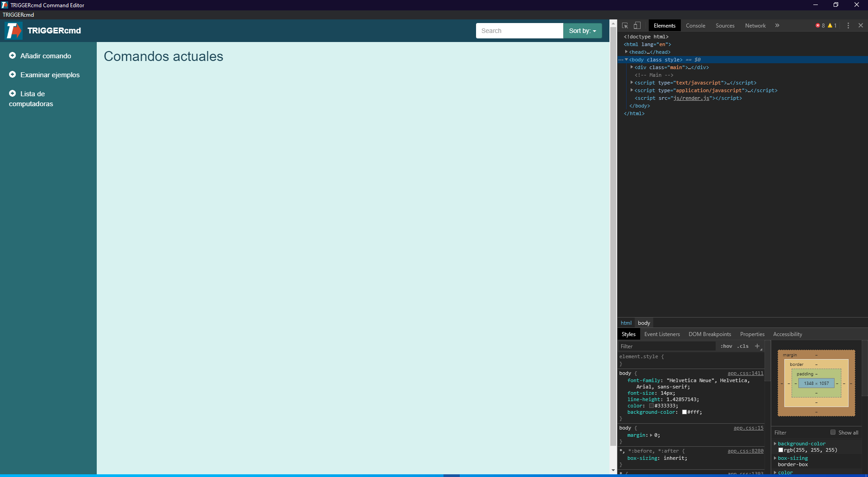Click the element.style rule block
Image resolution: width=868 pixels, height=477 pixels.
pyautogui.click(x=691, y=360)
